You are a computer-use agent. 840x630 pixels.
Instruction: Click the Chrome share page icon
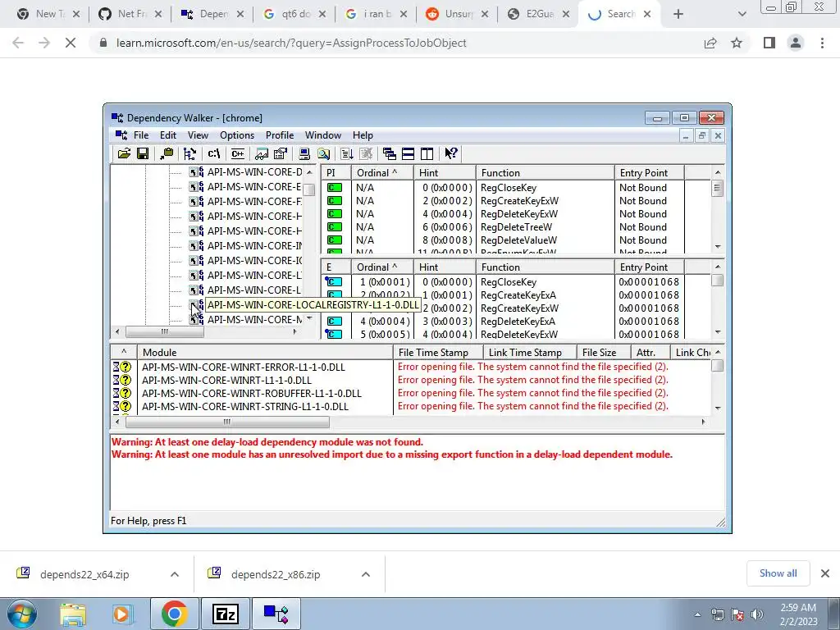(x=710, y=43)
